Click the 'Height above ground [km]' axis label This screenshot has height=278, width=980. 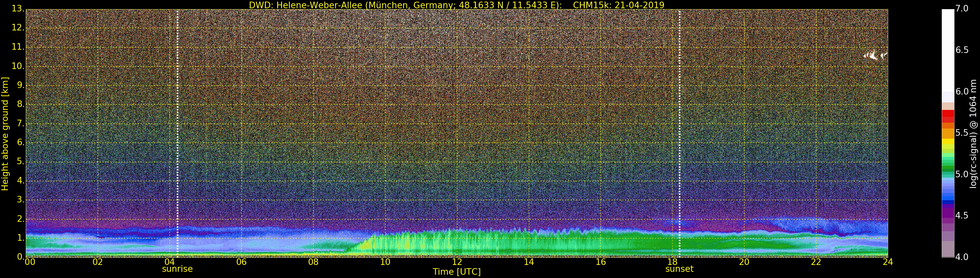coord(5,134)
